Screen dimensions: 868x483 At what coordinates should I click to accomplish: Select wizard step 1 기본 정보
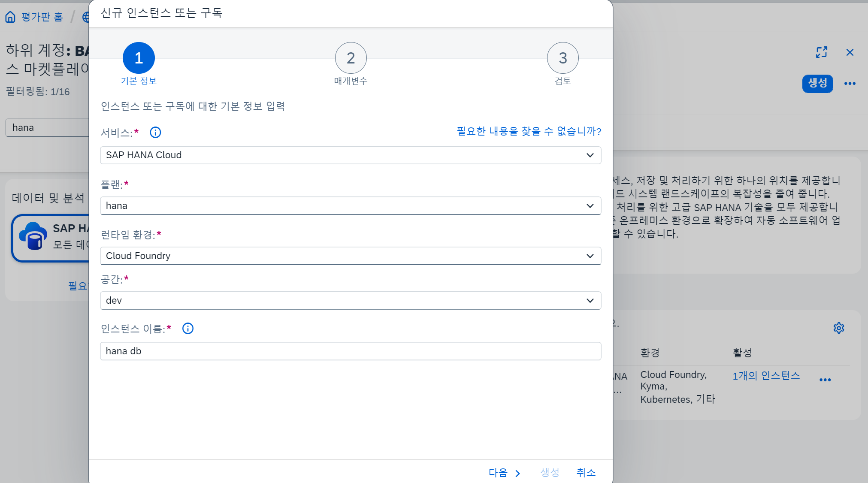[x=139, y=58]
